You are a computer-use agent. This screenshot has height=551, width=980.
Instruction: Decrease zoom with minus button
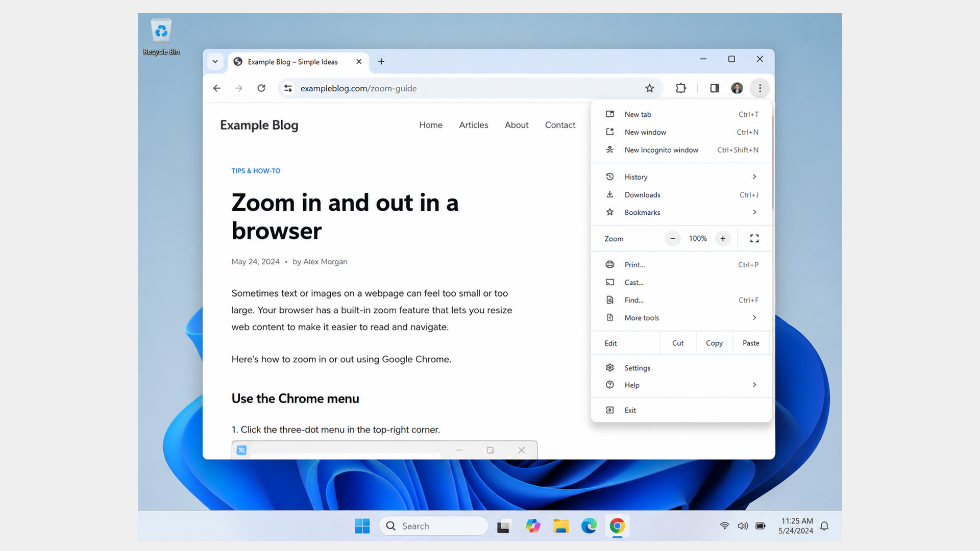click(x=673, y=238)
